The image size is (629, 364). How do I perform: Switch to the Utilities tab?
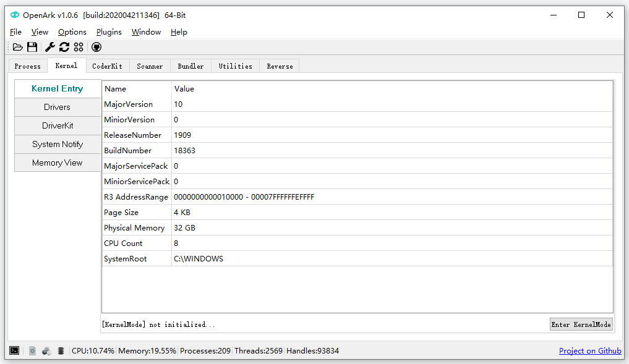tap(236, 66)
